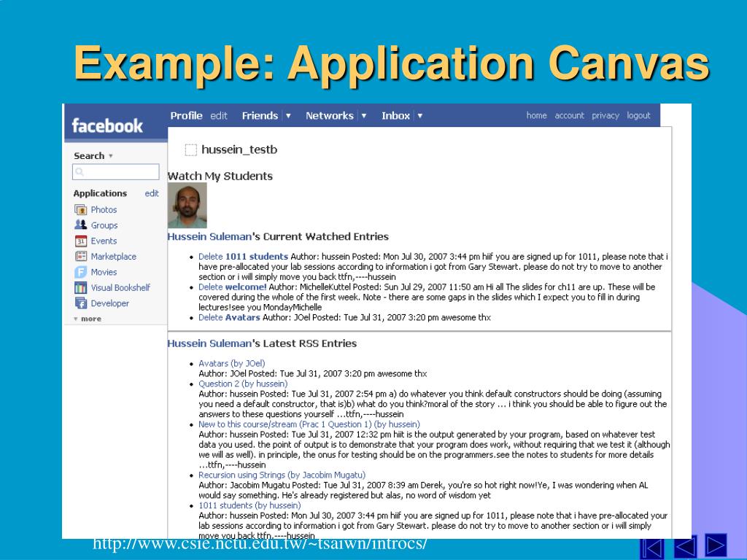Expand the Search options arrow
Screen dimensions: 747x560
[111, 156]
